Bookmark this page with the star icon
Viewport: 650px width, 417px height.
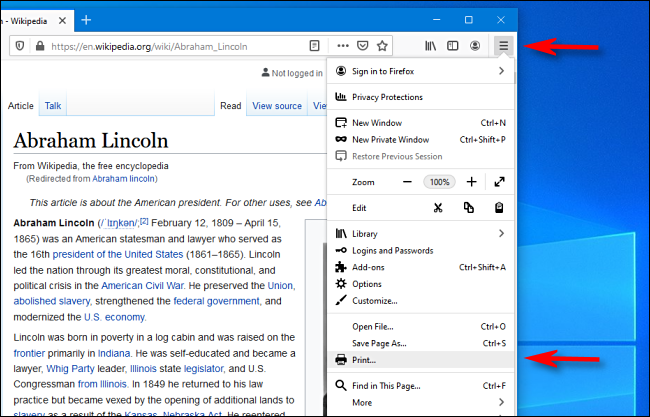tap(382, 46)
